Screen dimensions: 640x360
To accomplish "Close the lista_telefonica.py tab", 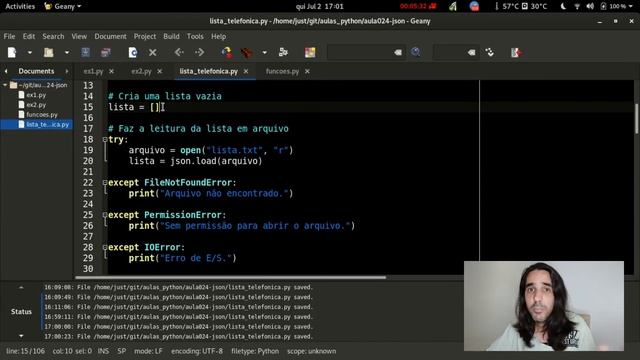I will [x=246, y=71].
